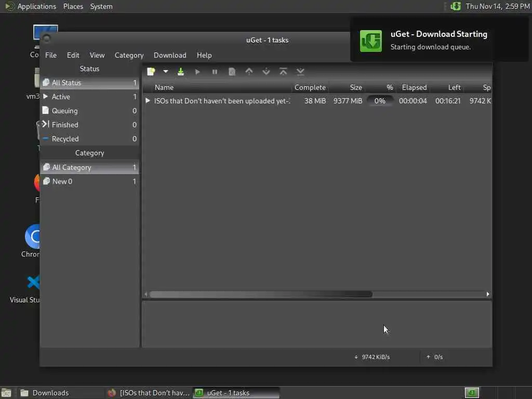Viewport: 532px width, 399px height.
Task: Click the show desktop icon in taskbar
Action: [x=6, y=393]
